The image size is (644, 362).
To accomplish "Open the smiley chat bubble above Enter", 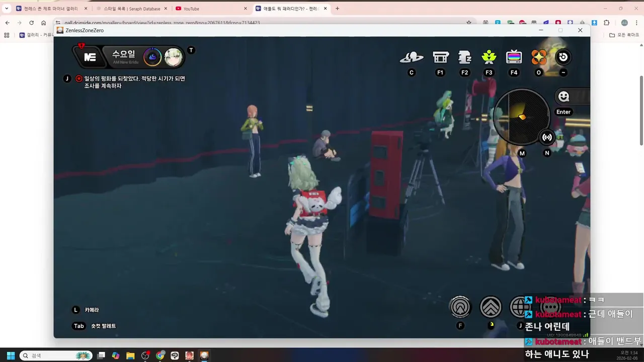I will click(564, 97).
